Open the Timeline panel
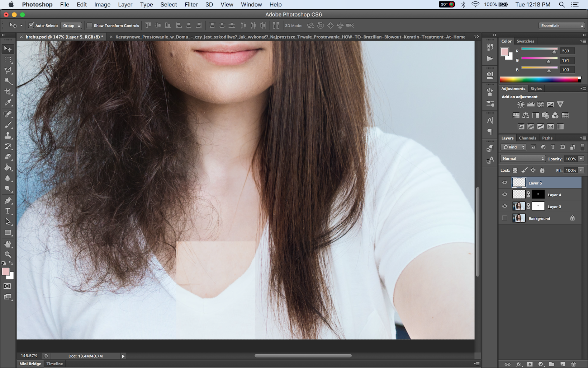 pos(54,364)
